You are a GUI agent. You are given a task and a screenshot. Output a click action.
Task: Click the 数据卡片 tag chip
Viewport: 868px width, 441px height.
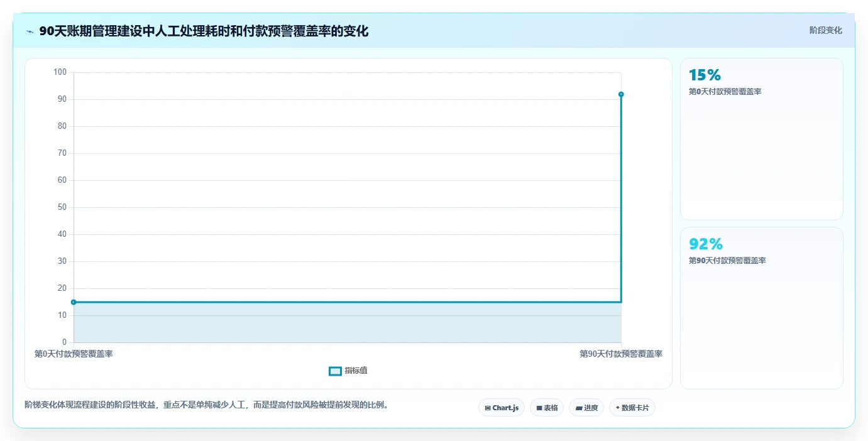[x=632, y=408]
